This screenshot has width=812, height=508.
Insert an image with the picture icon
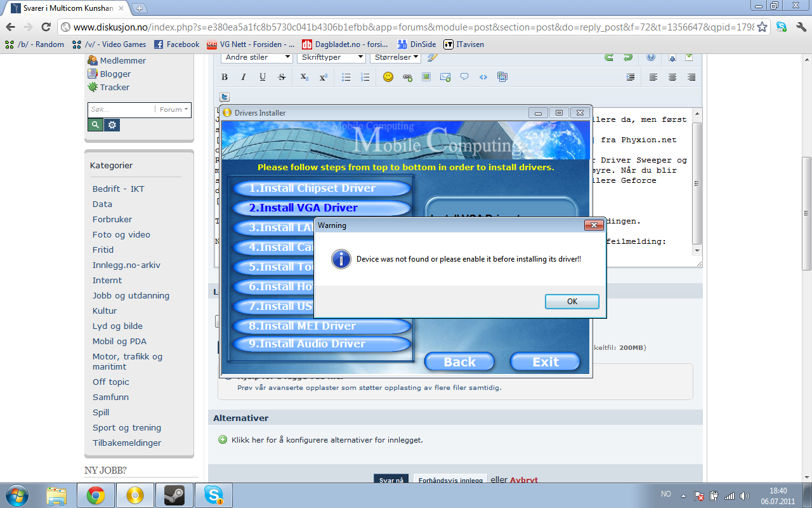point(426,77)
